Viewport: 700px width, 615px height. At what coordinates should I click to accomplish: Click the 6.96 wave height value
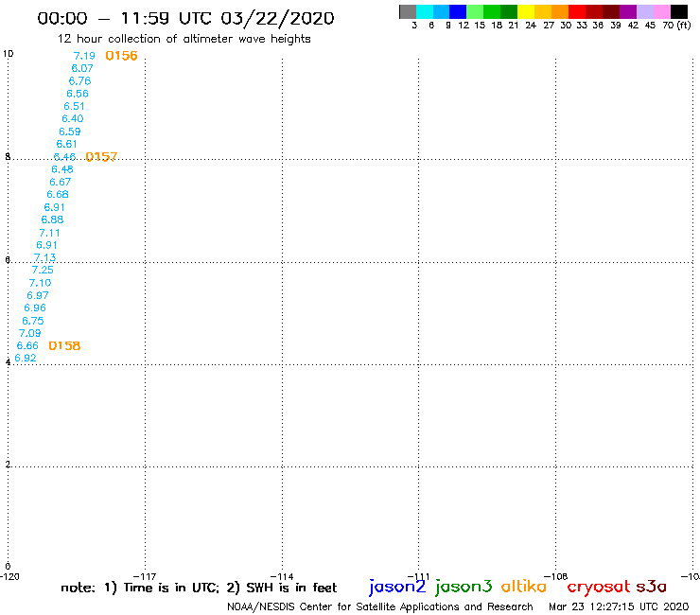[35, 307]
